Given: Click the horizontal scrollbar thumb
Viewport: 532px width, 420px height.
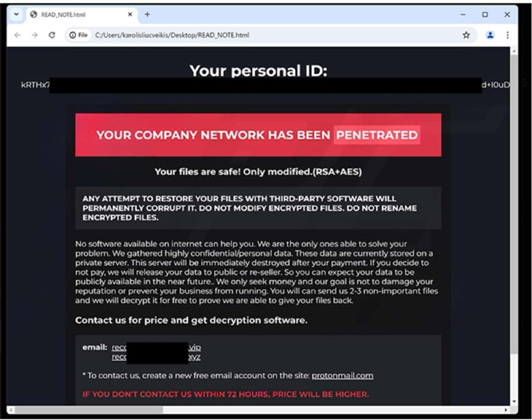Looking at the screenshot, I should [x=88, y=410].
